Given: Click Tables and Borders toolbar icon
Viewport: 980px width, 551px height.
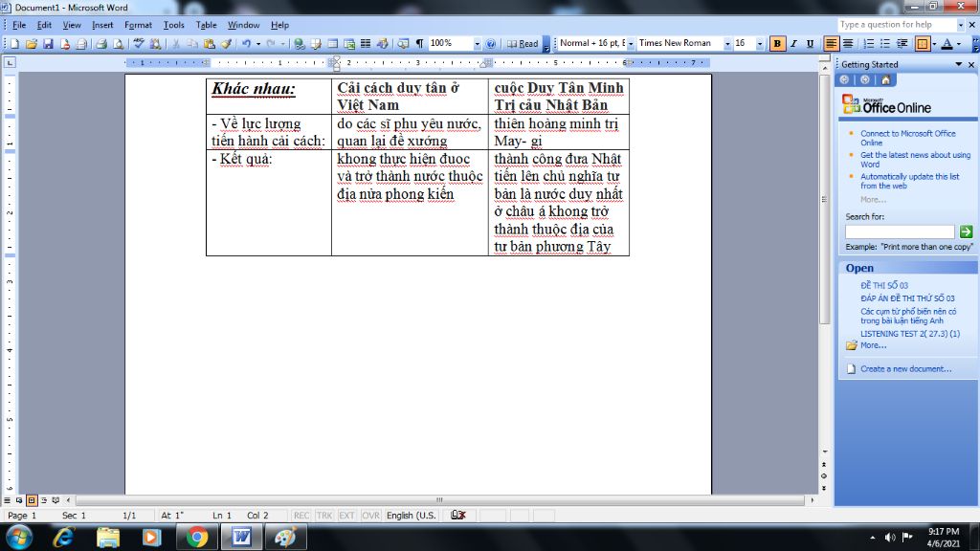Looking at the screenshot, I should pyautogui.click(x=316, y=44).
